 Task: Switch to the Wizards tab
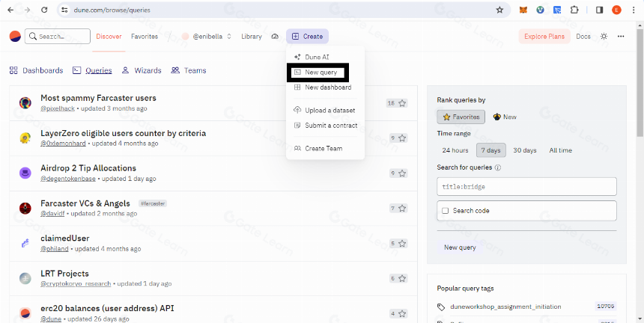tap(142, 70)
